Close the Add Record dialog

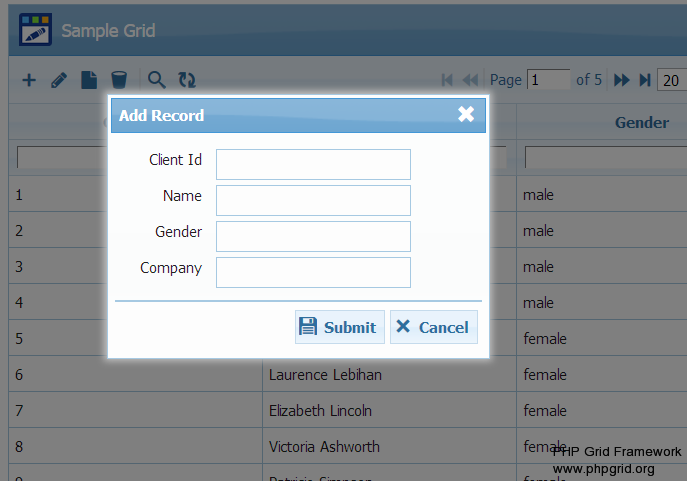pos(466,114)
